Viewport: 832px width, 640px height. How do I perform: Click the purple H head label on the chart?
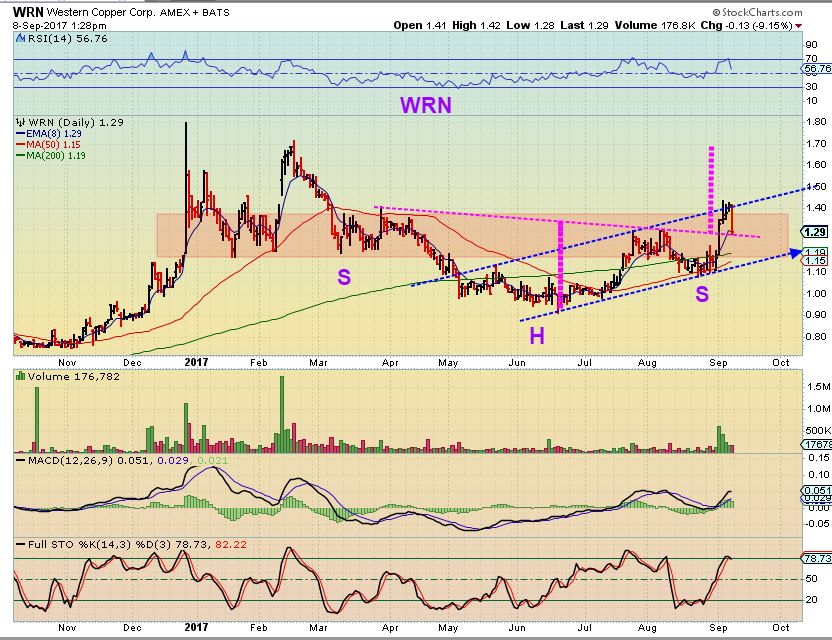point(537,335)
